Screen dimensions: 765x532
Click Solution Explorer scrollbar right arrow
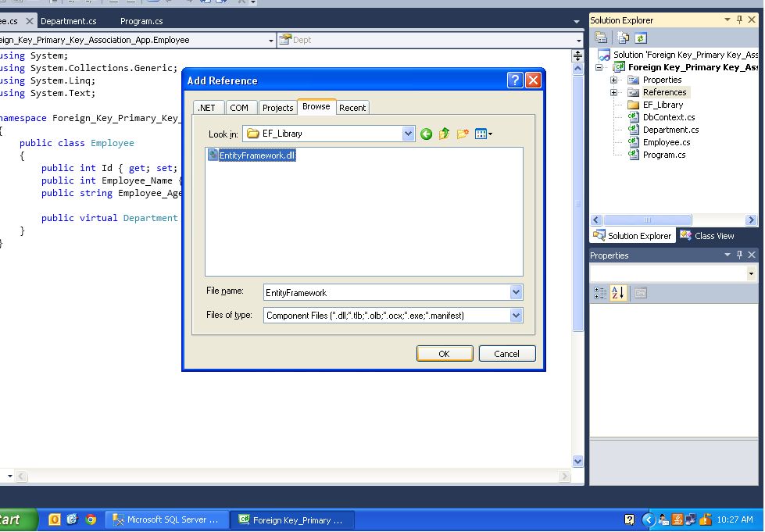(x=752, y=220)
